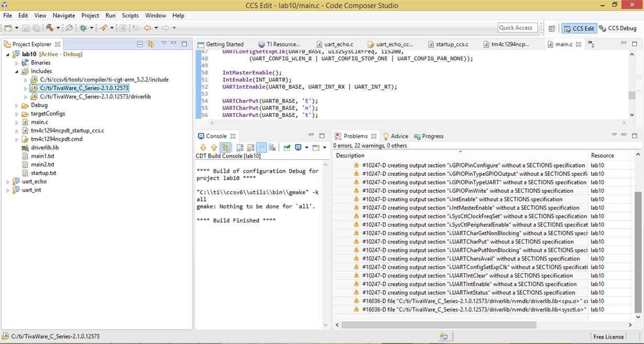The height and width of the screenshot is (344, 644).
Task: Open the Project Explorer view menu
Action: click(164, 45)
